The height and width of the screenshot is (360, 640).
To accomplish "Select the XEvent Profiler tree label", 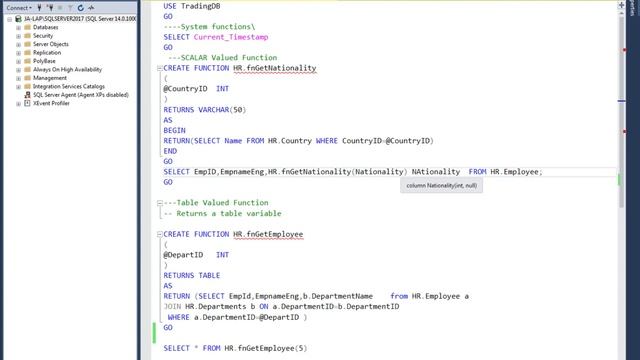I will click(x=51, y=103).
